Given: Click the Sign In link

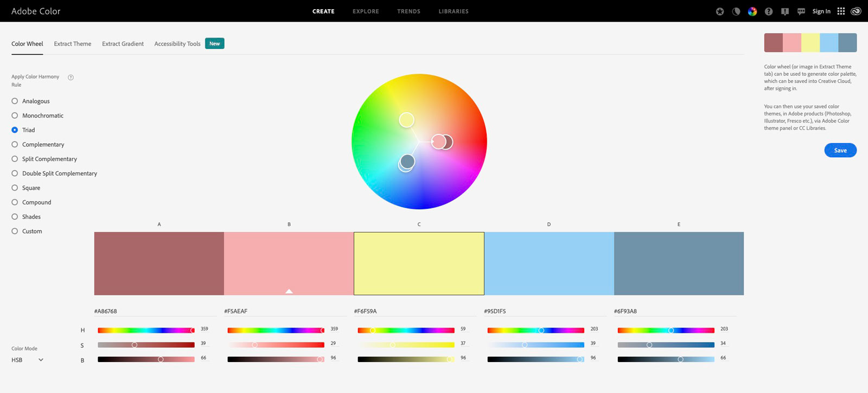Looking at the screenshot, I should [x=821, y=11].
